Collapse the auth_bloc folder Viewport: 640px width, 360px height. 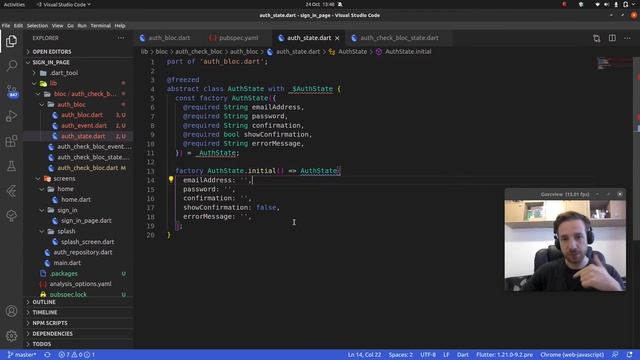click(79, 104)
